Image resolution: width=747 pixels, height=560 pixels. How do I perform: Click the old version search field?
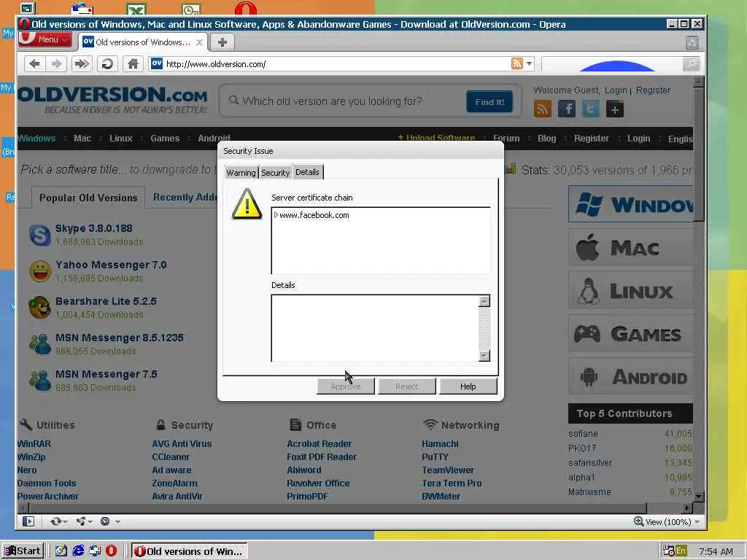[343, 101]
